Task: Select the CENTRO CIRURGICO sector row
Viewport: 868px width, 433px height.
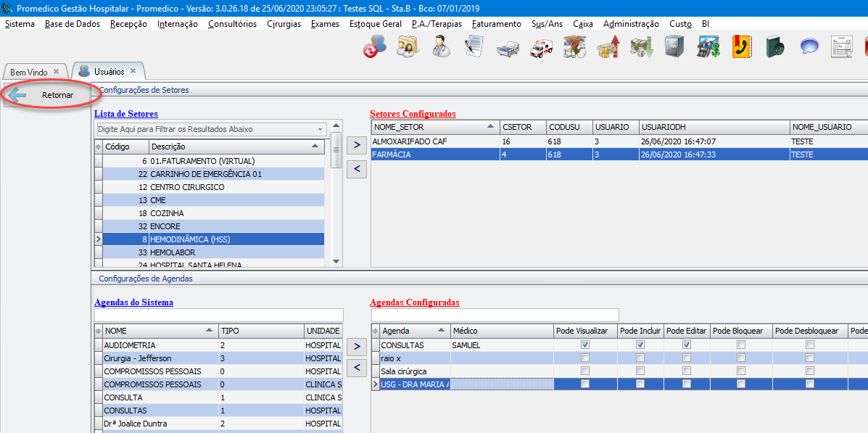Action: click(187, 187)
